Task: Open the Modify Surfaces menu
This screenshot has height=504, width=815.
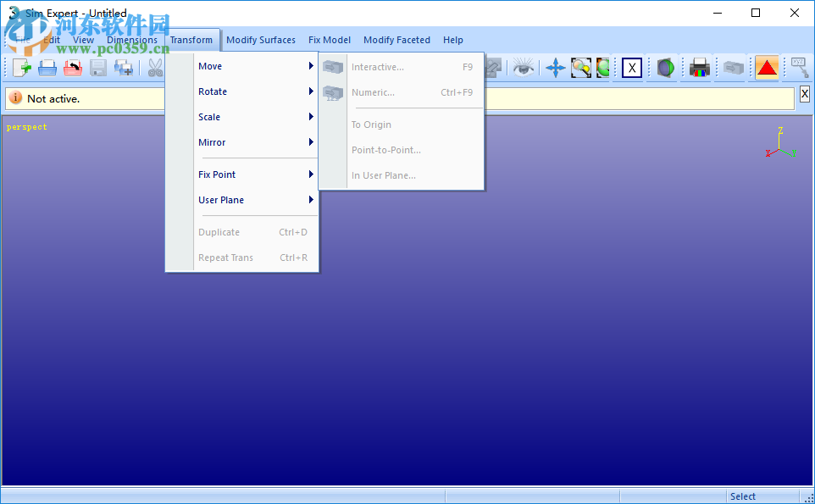Action: [261, 39]
